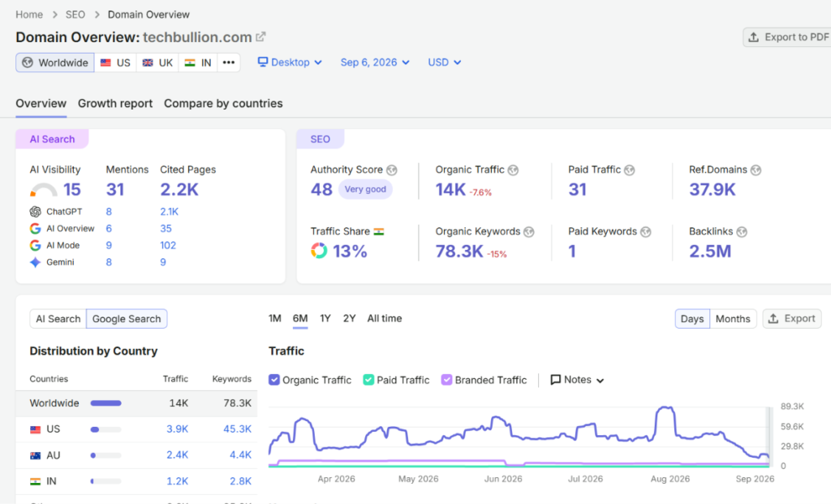Screen dimensions: 831x504
Task: Click info icon beside Ref.Domains
Action: click(x=756, y=170)
